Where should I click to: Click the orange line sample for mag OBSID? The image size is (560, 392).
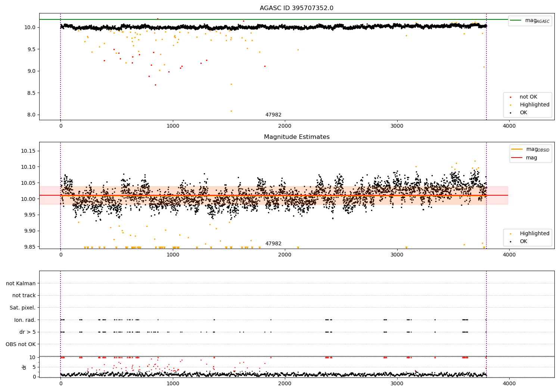[x=517, y=149]
